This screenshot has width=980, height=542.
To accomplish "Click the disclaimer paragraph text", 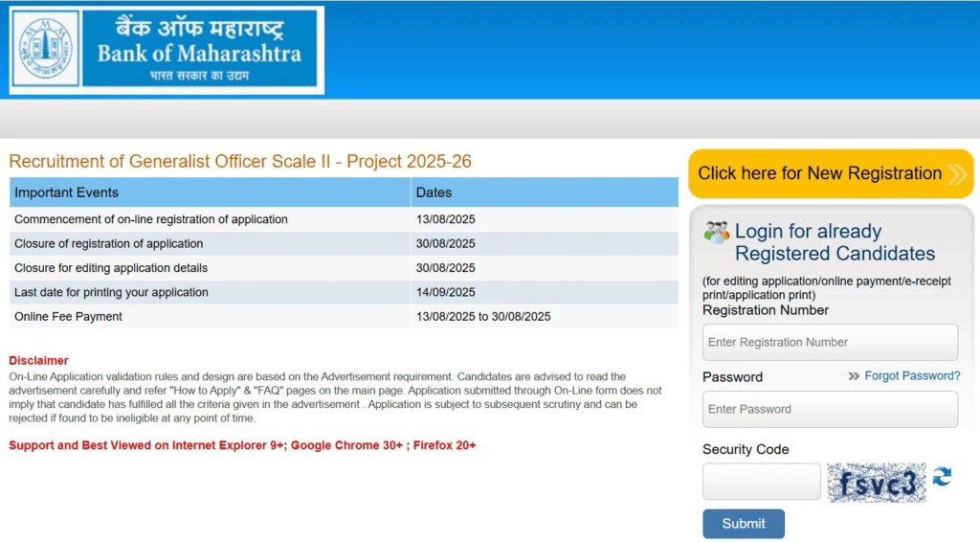I will click(x=335, y=397).
